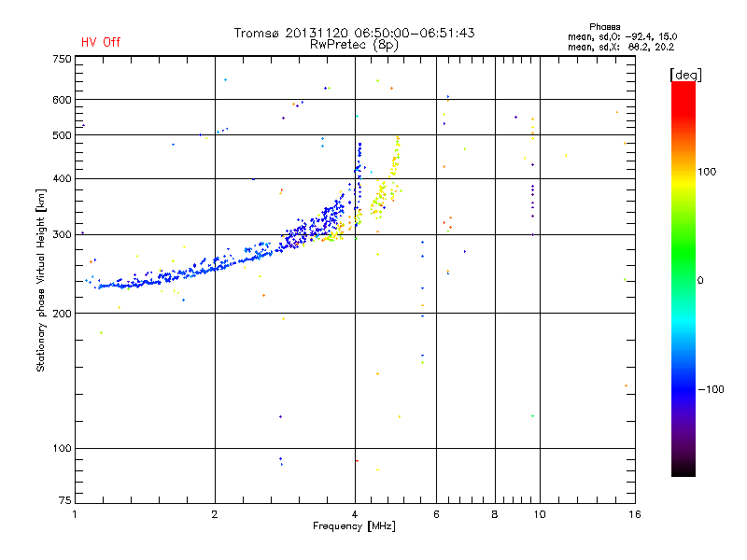Click the 300 tick label on height axis
The height and width of the screenshot is (560, 747).
tap(62, 235)
